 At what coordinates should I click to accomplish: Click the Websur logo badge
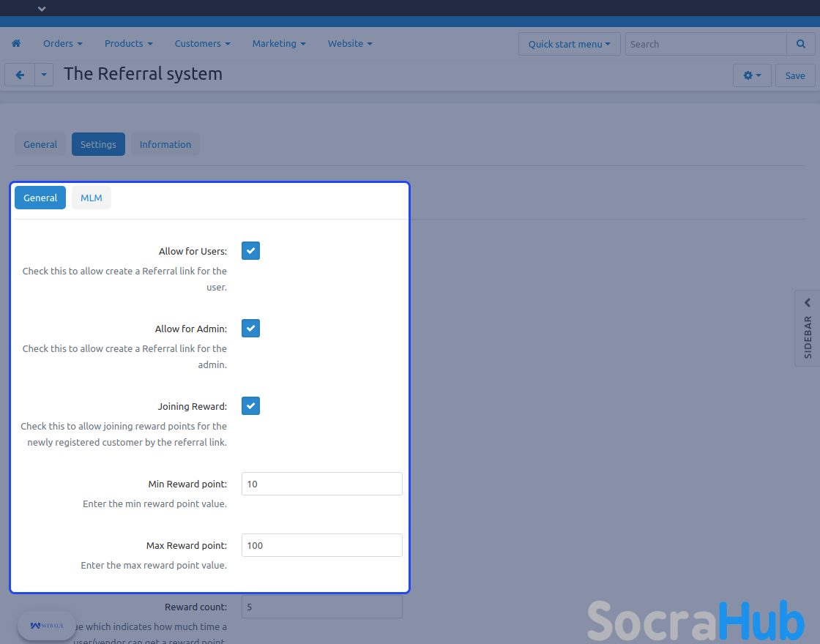pos(47,626)
